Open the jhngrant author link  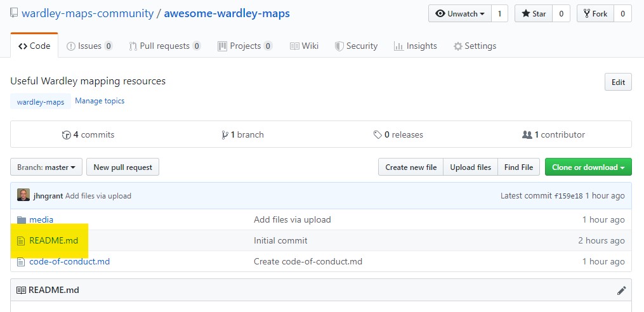48,196
